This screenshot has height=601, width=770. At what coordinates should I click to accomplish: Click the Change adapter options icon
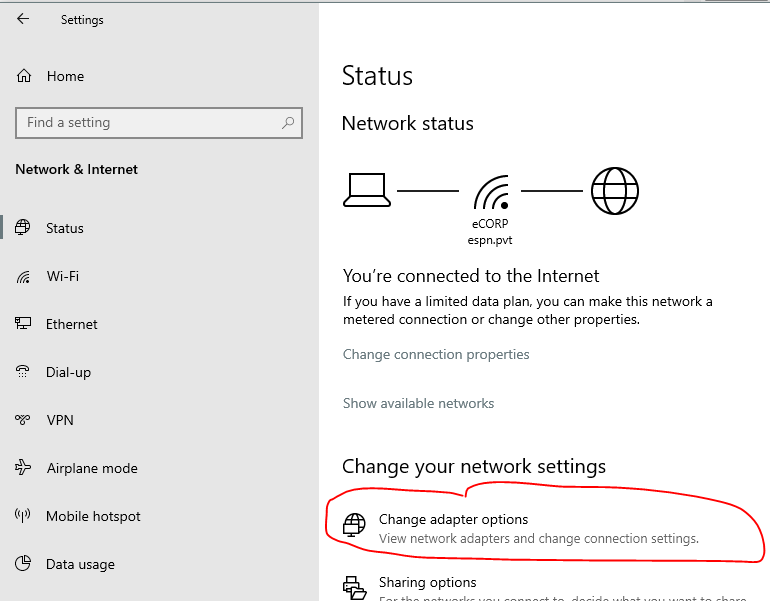[x=354, y=525]
